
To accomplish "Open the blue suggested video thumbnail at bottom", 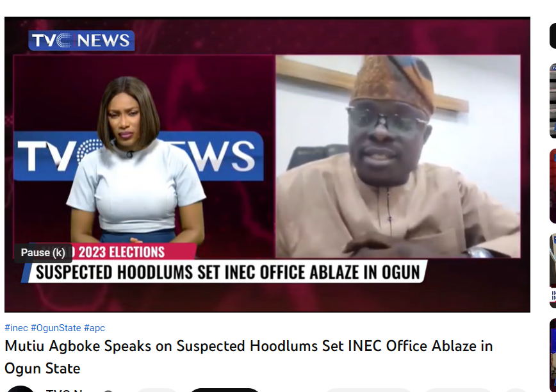I will [x=553, y=355].
